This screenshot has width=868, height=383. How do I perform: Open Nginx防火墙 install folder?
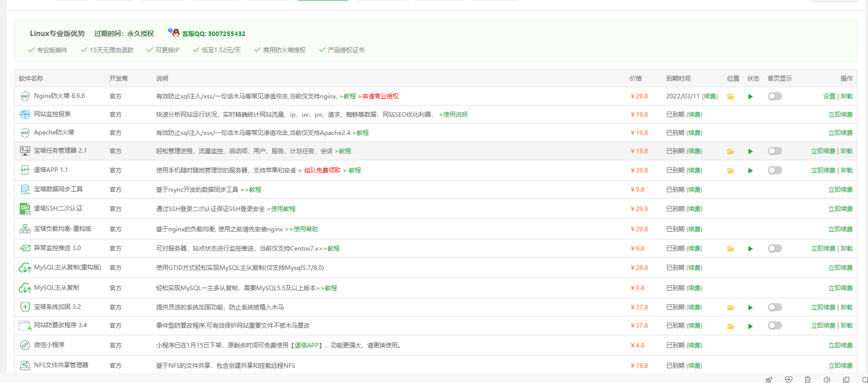coord(731,96)
